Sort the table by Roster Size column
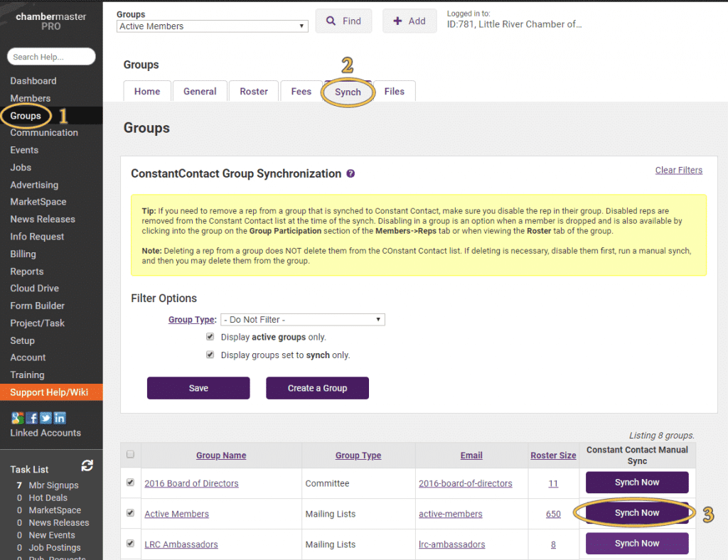 553,456
